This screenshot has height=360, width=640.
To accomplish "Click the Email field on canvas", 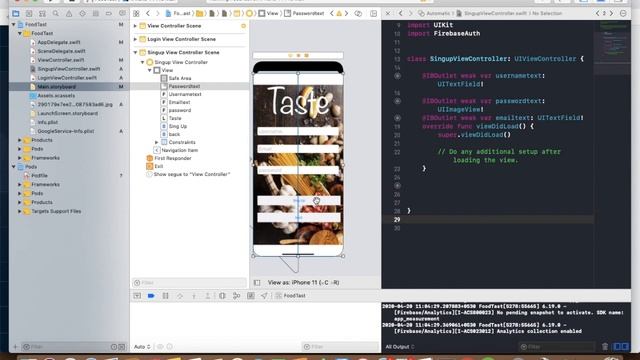I will [298, 149].
